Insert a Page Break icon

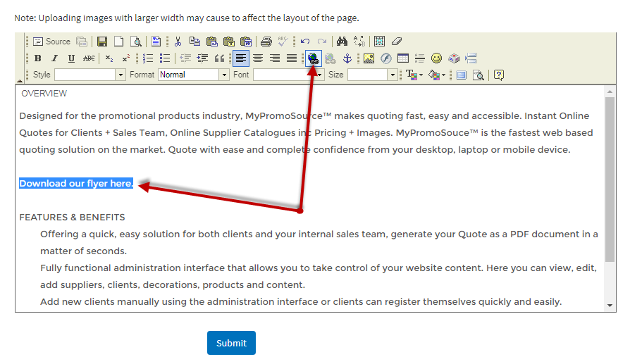click(471, 58)
